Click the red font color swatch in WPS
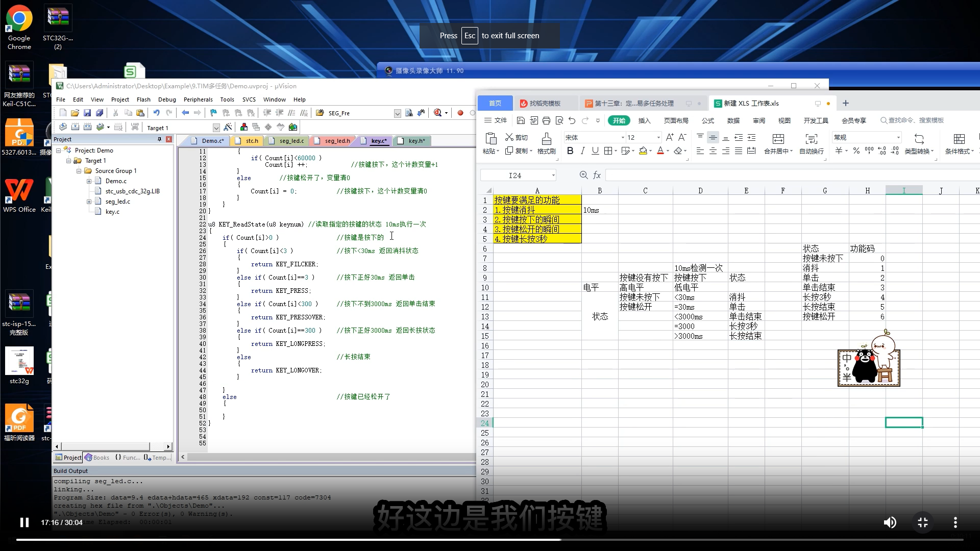The height and width of the screenshot is (551, 980). pyautogui.click(x=660, y=151)
